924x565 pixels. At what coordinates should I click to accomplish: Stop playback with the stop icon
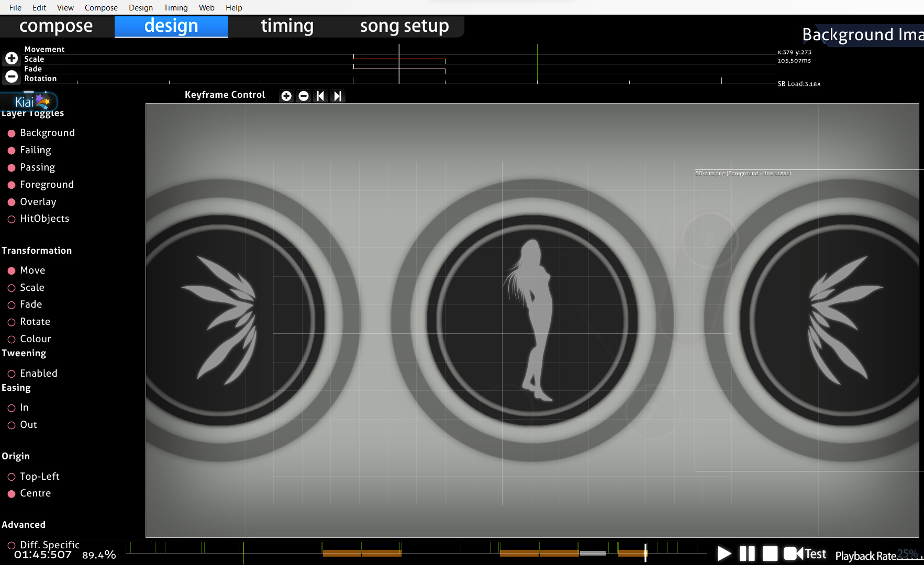tap(770, 553)
